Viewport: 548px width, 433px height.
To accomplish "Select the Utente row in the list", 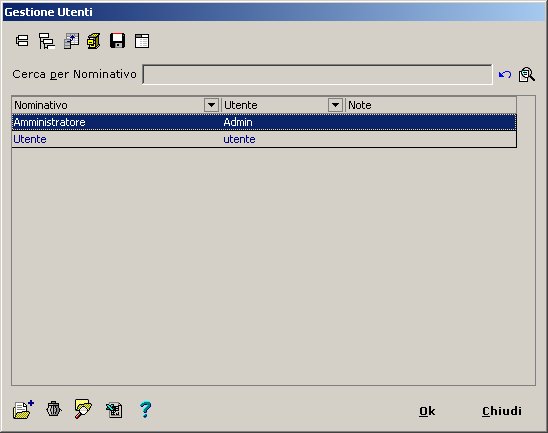I will pos(264,139).
